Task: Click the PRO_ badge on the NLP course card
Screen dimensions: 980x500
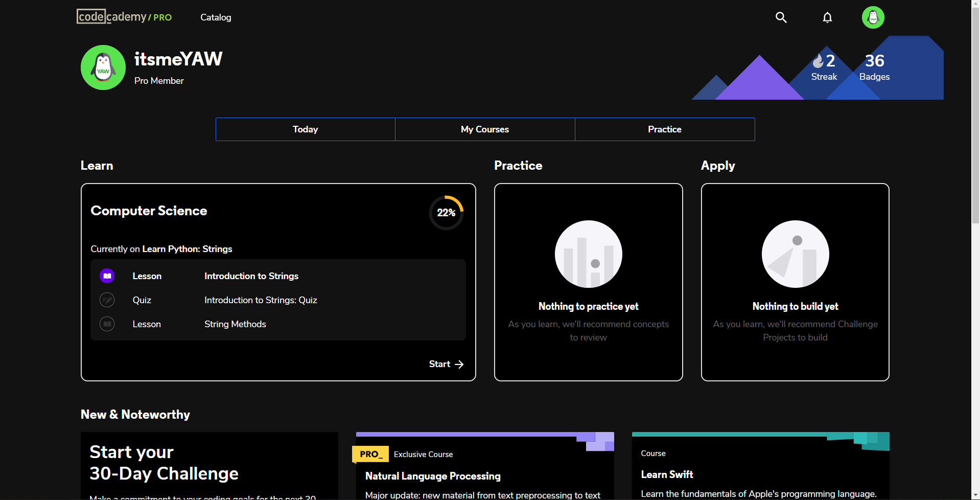Action: coord(370,454)
